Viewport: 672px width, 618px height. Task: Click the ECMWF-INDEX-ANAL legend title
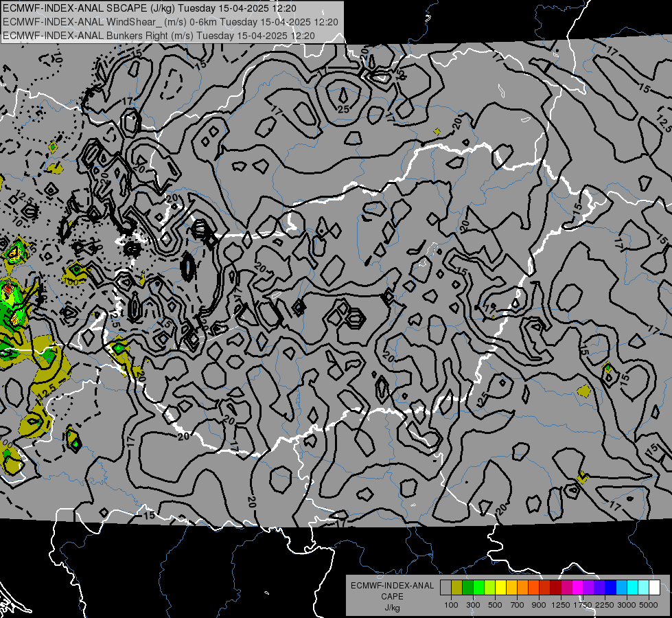point(392,586)
